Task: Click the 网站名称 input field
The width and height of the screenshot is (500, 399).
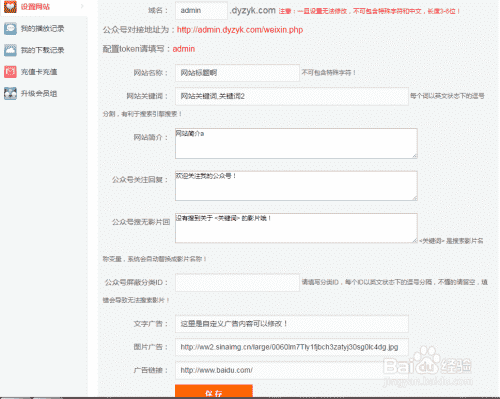Action: point(237,73)
